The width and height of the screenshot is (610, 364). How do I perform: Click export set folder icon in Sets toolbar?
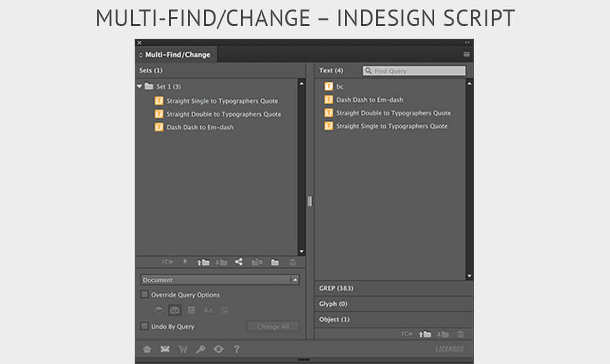(x=221, y=262)
